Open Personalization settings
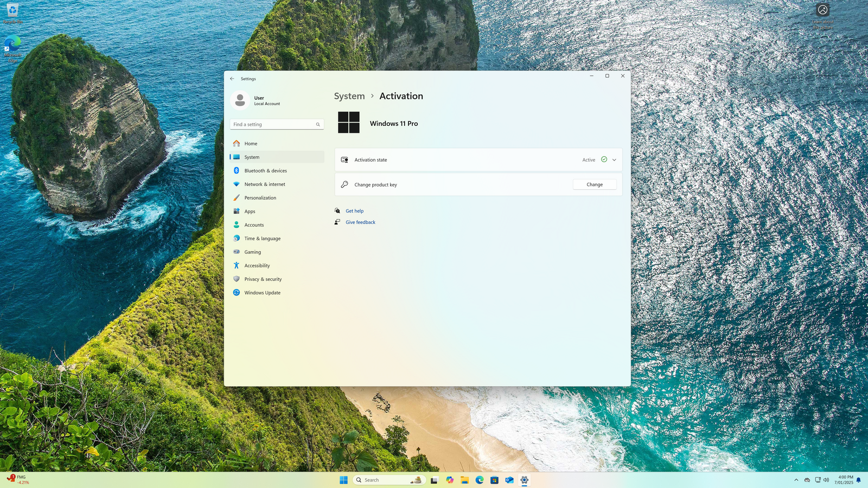The image size is (868, 488). pyautogui.click(x=277, y=198)
